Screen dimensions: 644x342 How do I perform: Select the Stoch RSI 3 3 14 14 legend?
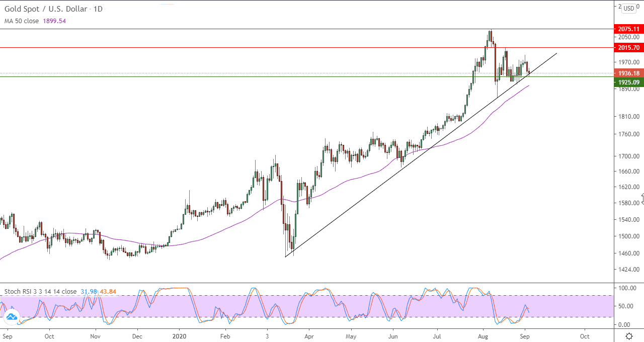point(41,292)
